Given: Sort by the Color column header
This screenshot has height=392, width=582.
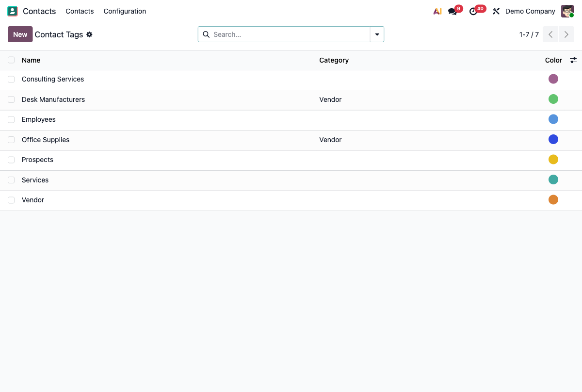Looking at the screenshot, I should (x=553, y=60).
